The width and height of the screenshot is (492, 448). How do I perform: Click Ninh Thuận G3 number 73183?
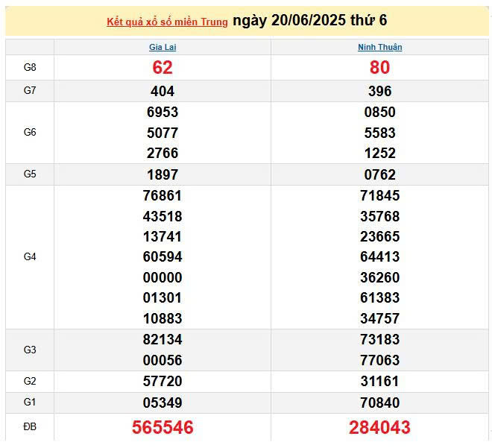click(379, 339)
